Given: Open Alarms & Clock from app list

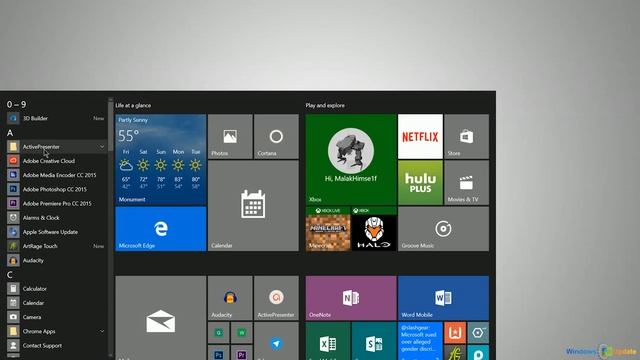Looking at the screenshot, I should (56, 218).
